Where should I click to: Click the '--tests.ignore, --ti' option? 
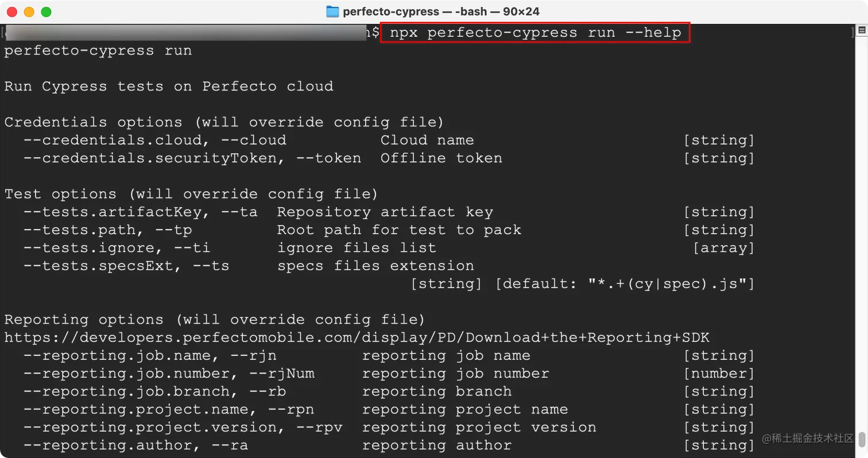click(117, 247)
